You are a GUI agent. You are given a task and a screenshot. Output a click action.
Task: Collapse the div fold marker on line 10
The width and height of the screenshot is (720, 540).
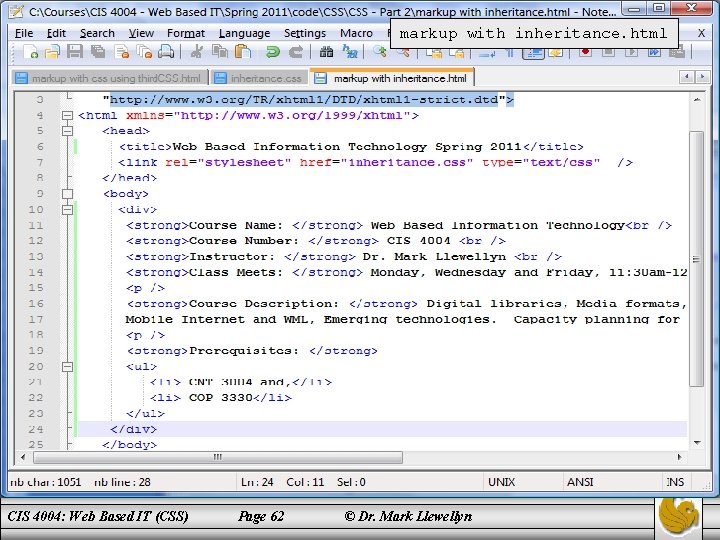coord(68,209)
